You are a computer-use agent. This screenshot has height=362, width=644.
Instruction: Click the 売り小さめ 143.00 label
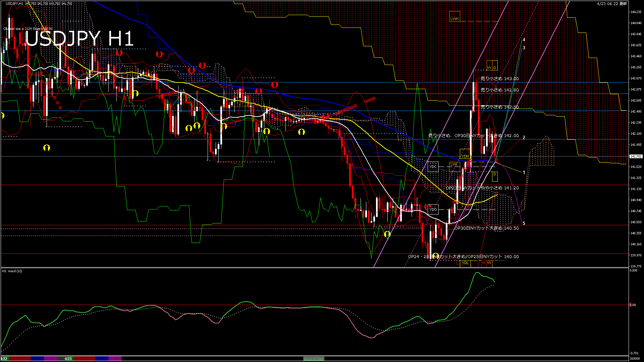499,79
